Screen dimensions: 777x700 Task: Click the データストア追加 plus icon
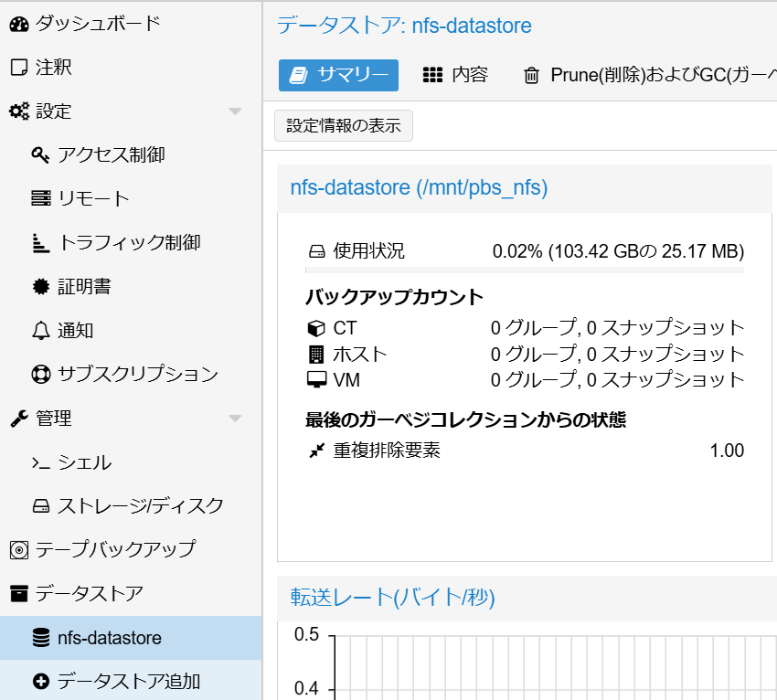40,681
